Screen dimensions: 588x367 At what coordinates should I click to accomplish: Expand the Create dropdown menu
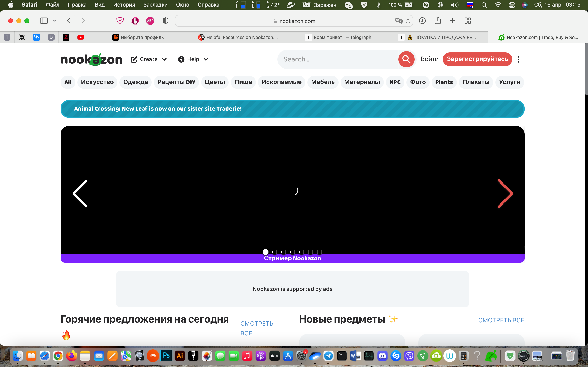tap(149, 59)
